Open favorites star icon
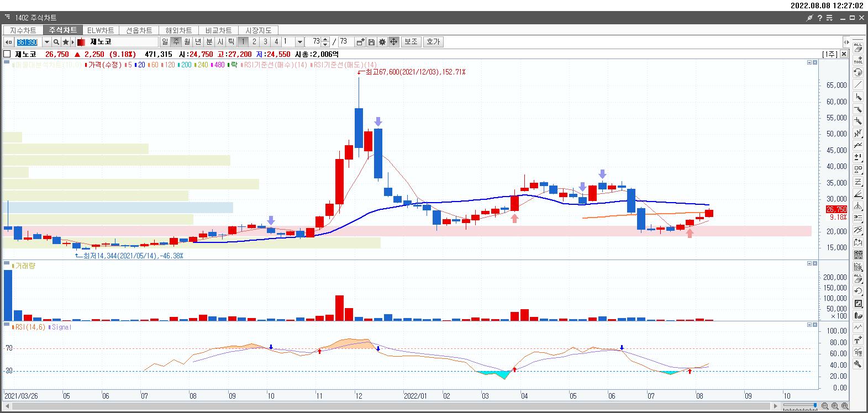 66,42
